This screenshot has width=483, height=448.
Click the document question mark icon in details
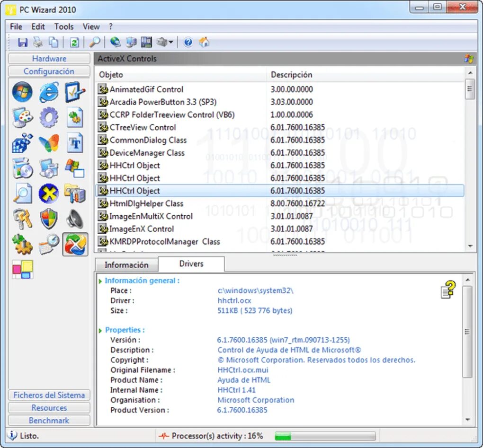(x=448, y=289)
